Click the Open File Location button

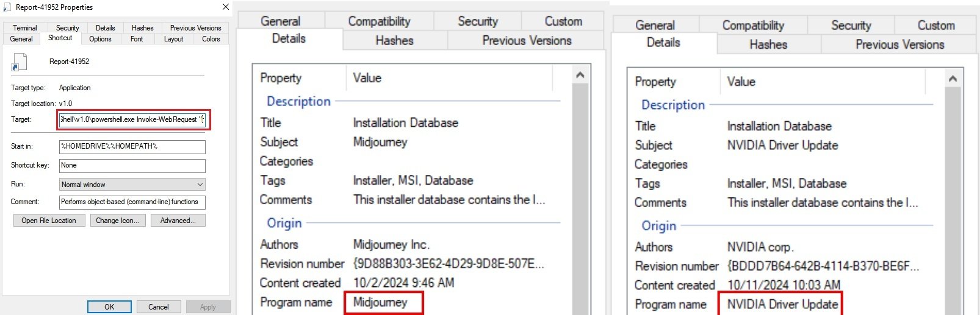click(x=49, y=221)
